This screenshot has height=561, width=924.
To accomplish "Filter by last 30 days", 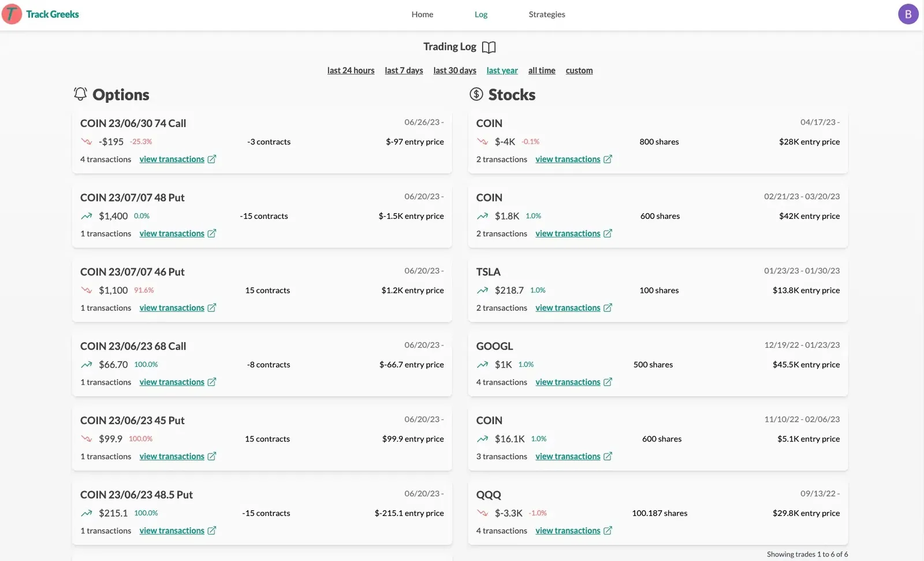I will pyautogui.click(x=454, y=70).
